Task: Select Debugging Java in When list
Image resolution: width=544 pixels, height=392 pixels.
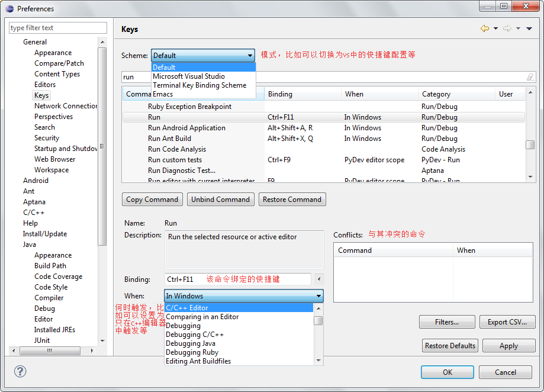Action: click(191, 343)
